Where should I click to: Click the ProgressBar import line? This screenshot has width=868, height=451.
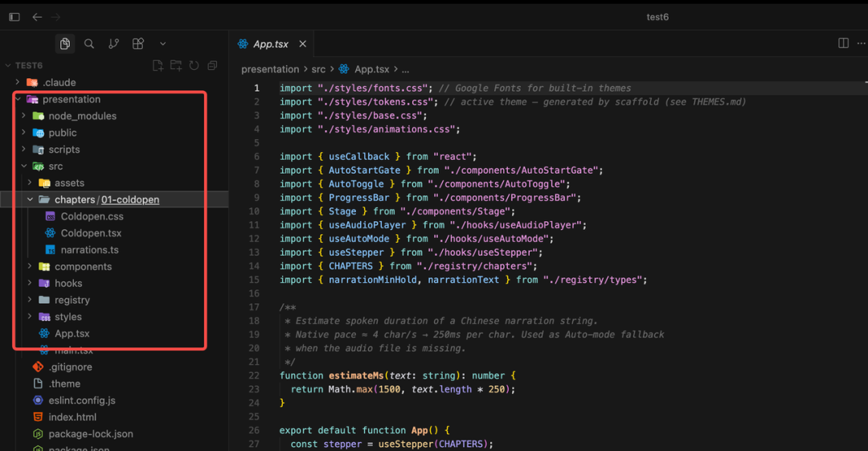(x=430, y=198)
